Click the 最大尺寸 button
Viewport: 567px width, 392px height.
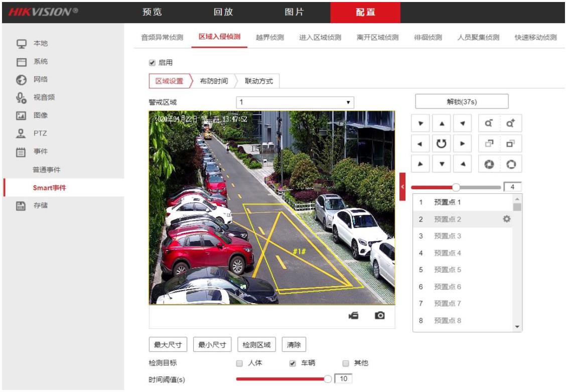tap(168, 345)
